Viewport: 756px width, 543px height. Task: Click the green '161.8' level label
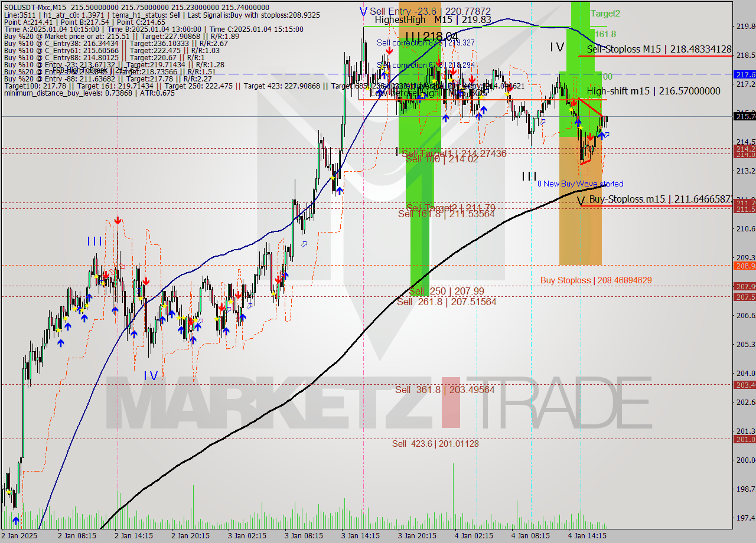[x=605, y=34]
